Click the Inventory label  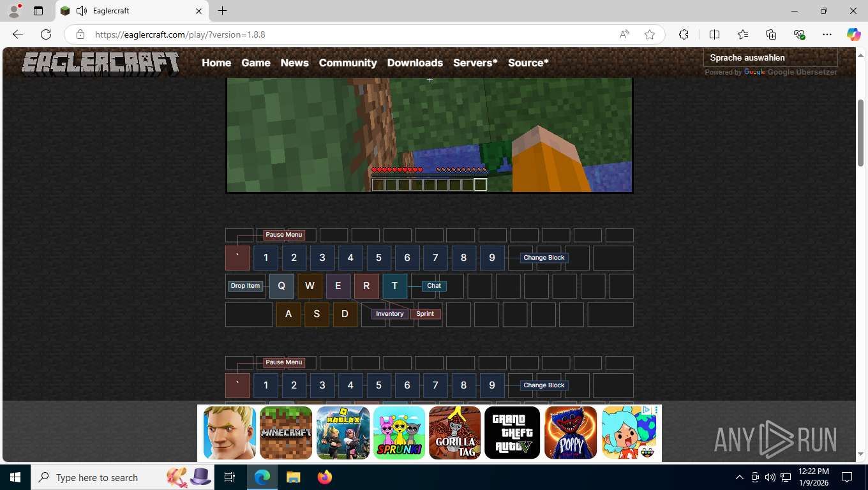tap(390, 314)
